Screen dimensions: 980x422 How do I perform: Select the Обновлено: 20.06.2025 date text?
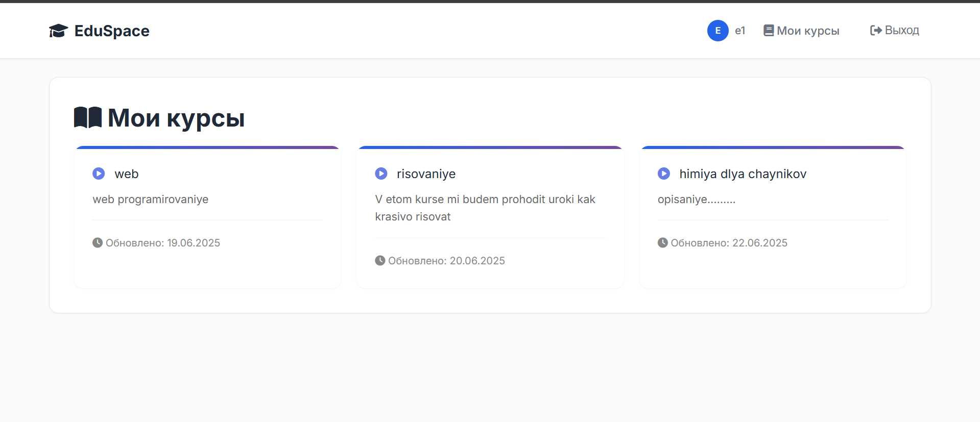[446, 261]
